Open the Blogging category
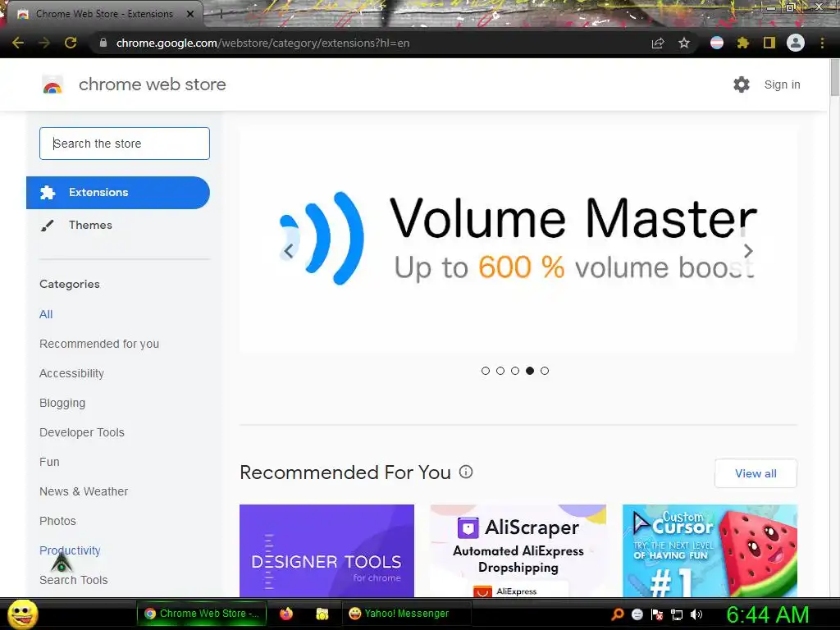Viewport: 840px width, 630px height. [62, 403]
